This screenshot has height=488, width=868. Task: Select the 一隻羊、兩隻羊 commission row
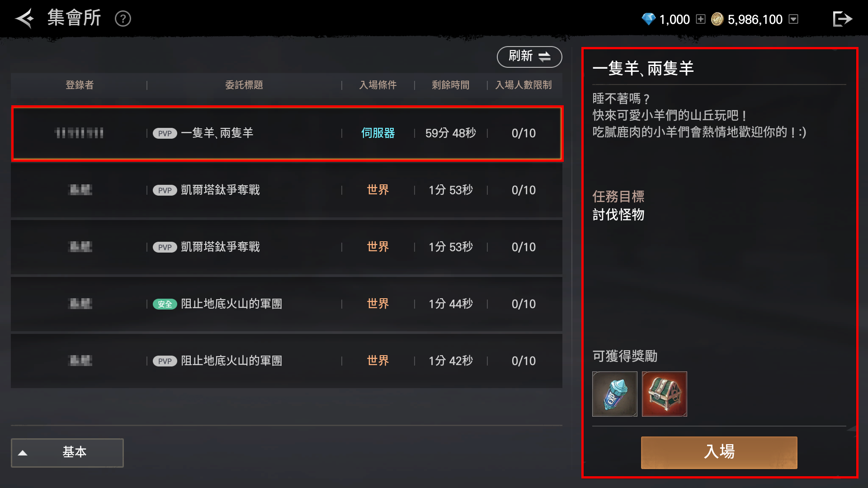[287, 133]
